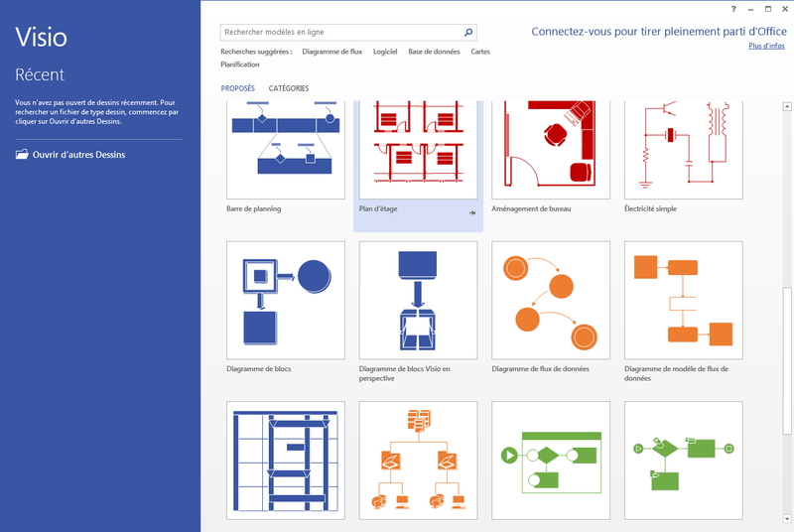Screen dimensions: 794x532
Task: Click the Diagramme de flux de données caption
Action: click(x=540, y=369)
